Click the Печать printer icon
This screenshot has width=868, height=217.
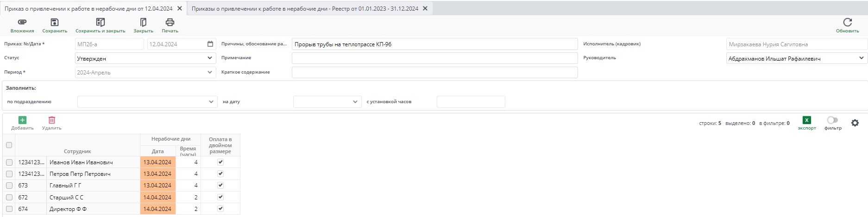coord(170,22)
